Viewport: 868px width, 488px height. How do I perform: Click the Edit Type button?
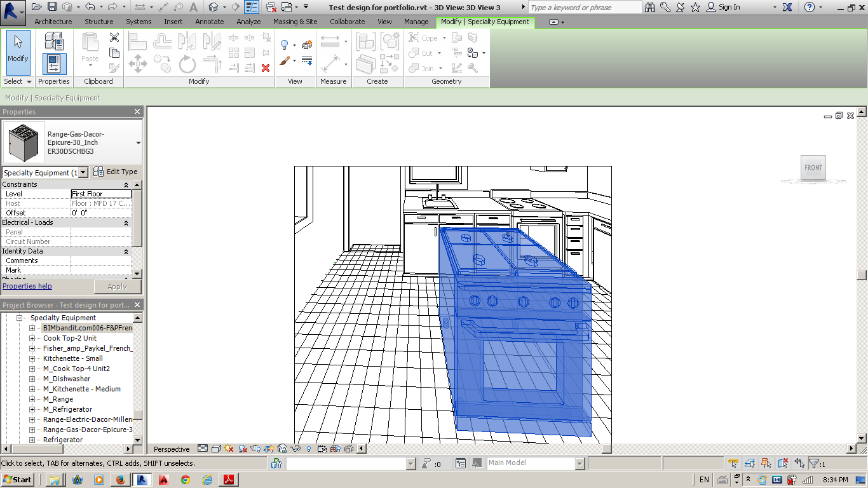[116, 172]
